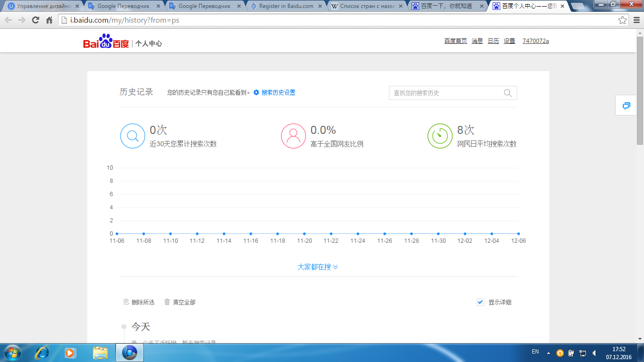Expand the 大家都在搜 section
Screen dimensions: 644x362
click(318, 267)
